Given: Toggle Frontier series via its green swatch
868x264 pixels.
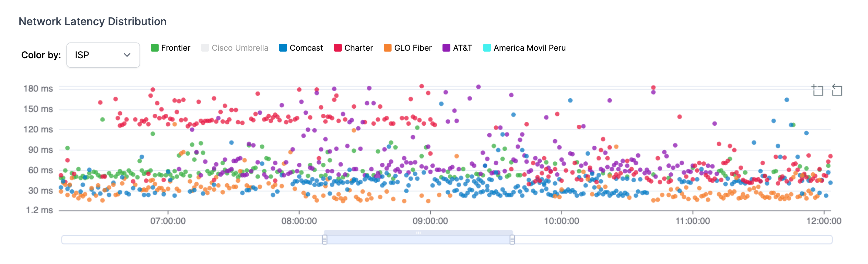Looking at the screenshot, I should 155,48.
